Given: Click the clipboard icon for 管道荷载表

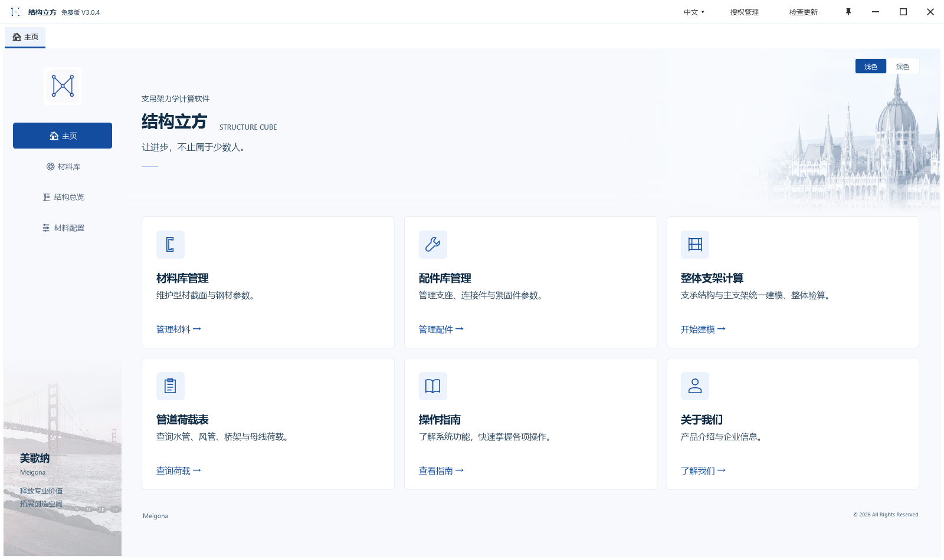Looking at the screenshot, I should pos(171,386).
